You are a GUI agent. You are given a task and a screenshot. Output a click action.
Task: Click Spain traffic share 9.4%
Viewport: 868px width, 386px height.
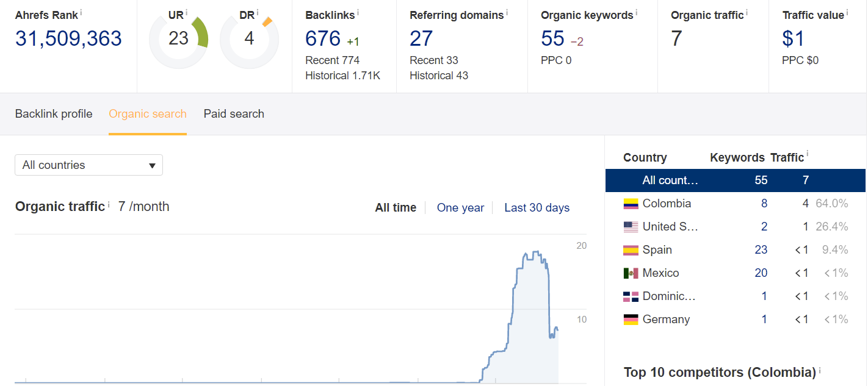[835, 250]
